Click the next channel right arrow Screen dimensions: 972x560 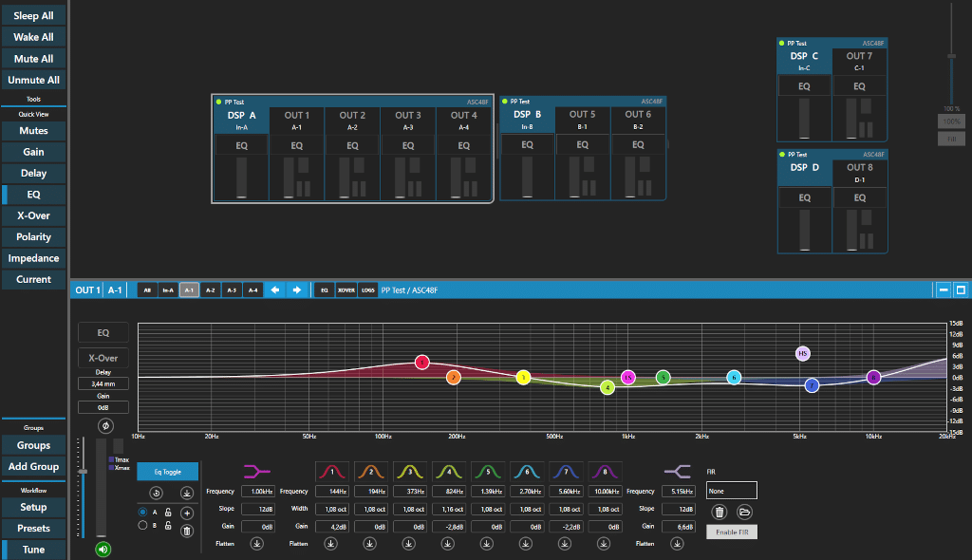[296, 289]
